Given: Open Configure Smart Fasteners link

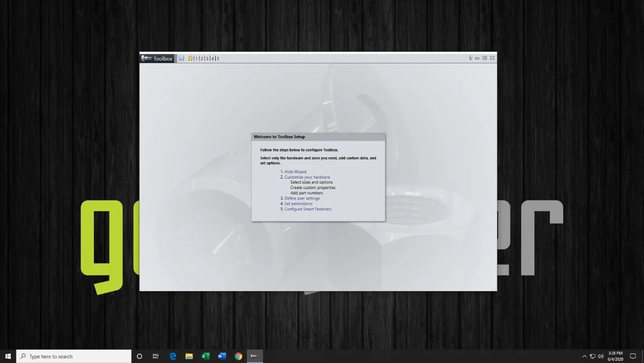Looking at the screenshot, I should 308,209.
